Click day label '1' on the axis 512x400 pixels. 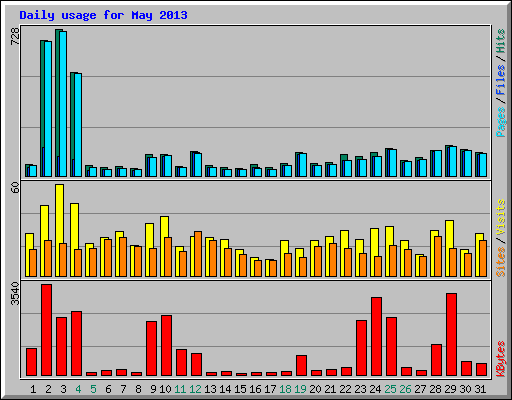(33, 389)
